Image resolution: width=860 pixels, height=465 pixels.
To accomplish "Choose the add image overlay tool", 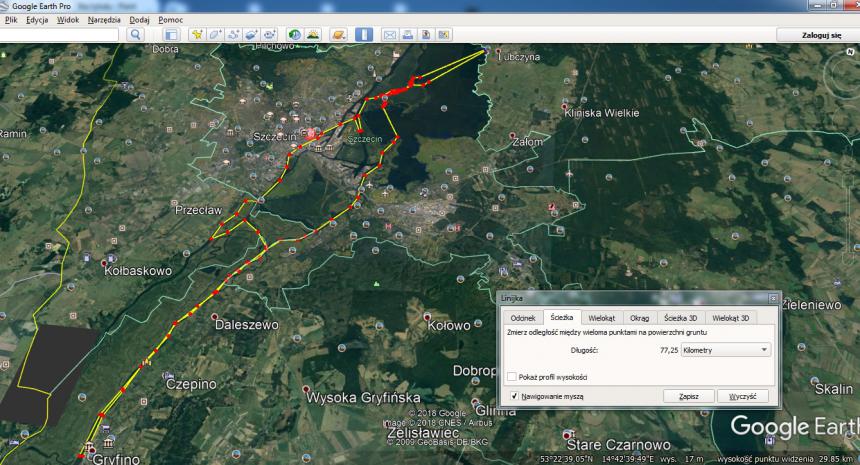I will [x=251, y=35].
